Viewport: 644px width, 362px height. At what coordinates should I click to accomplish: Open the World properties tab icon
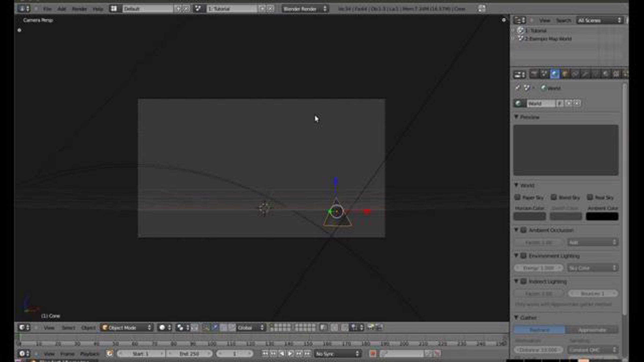click(554, 74)
